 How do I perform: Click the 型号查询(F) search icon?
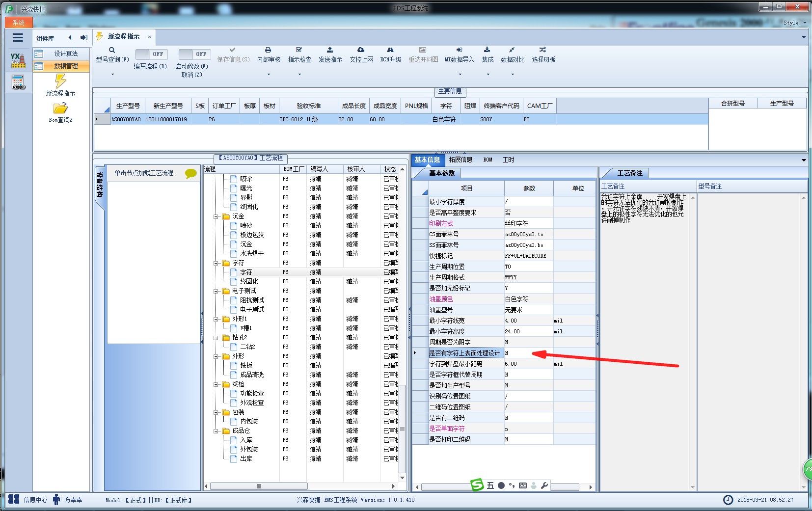tap(112, 50)
